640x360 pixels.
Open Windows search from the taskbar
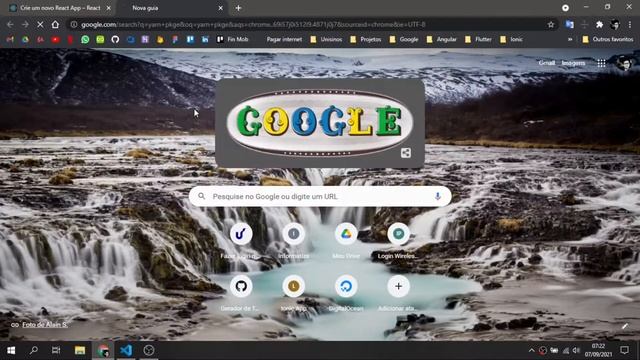33,350
